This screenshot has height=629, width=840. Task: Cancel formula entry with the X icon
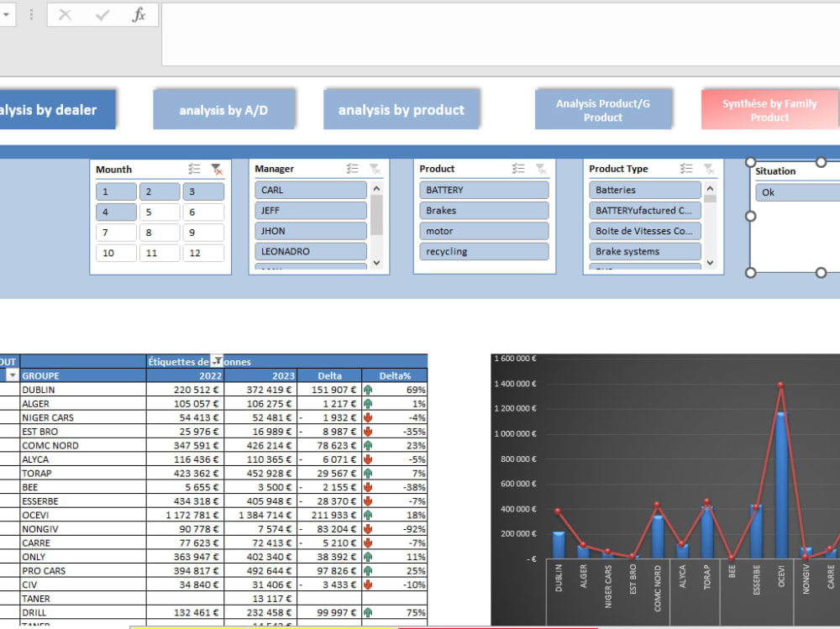(65, 15)
